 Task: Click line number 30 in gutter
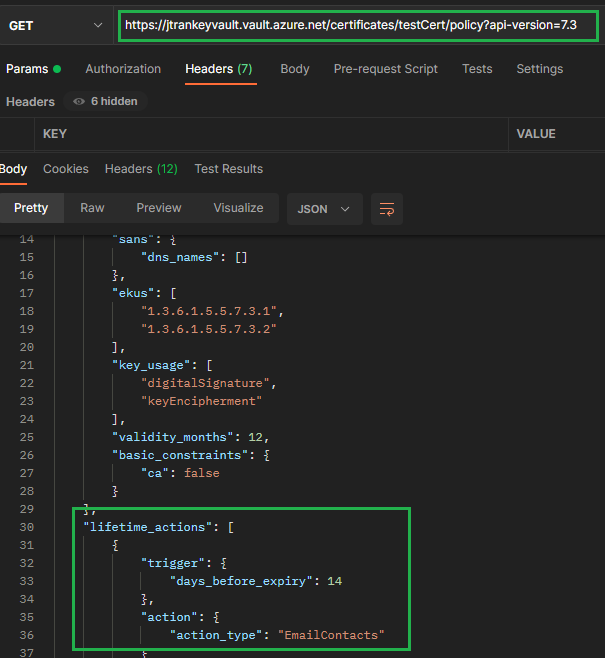click(26, 527)
